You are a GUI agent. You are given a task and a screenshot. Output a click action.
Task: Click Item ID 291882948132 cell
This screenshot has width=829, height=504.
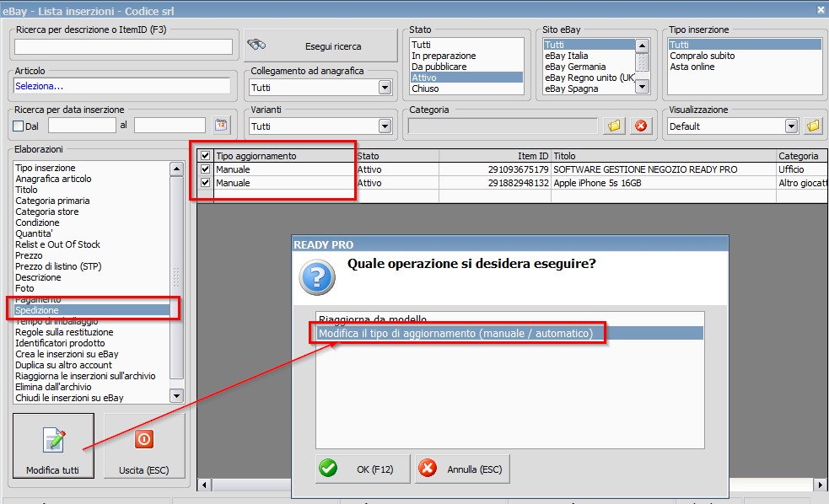tap(495, 183)
